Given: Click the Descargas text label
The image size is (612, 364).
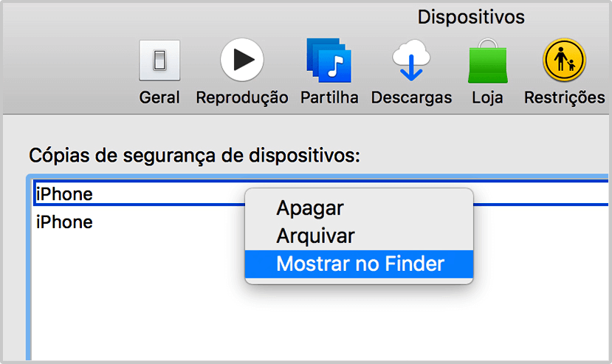Looking at the screenshot, I should point(411,97).
